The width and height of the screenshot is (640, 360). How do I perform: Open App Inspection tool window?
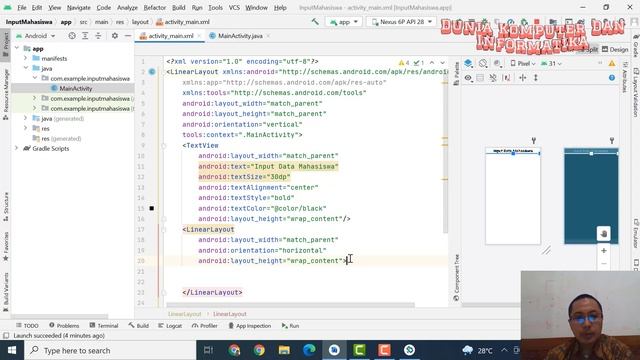pos(249,326)
